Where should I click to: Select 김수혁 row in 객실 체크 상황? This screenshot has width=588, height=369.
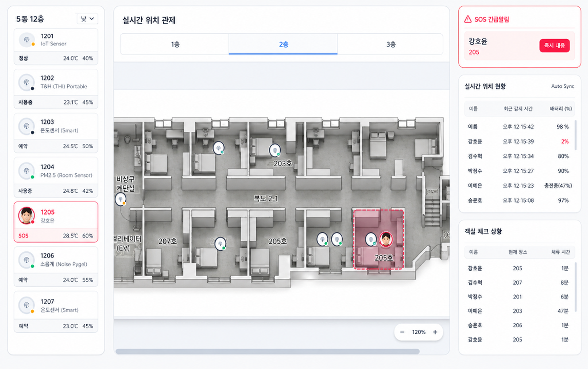(518, 282)
